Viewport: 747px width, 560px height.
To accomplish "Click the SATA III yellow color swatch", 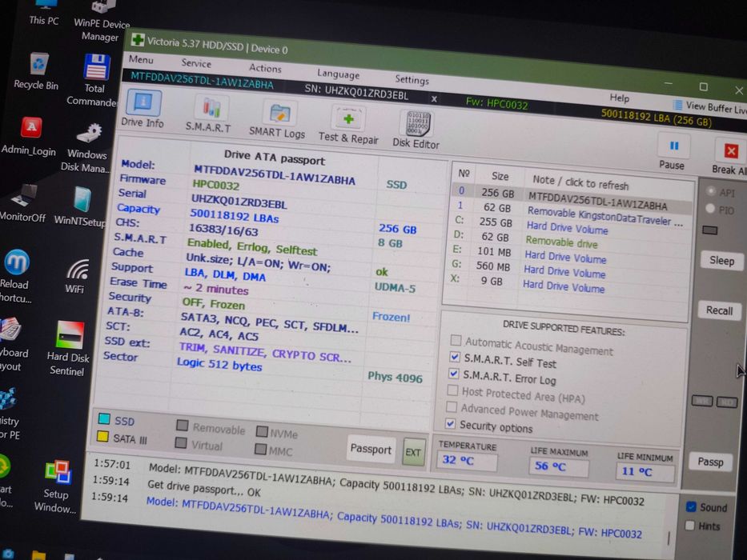I will point(102,436).
